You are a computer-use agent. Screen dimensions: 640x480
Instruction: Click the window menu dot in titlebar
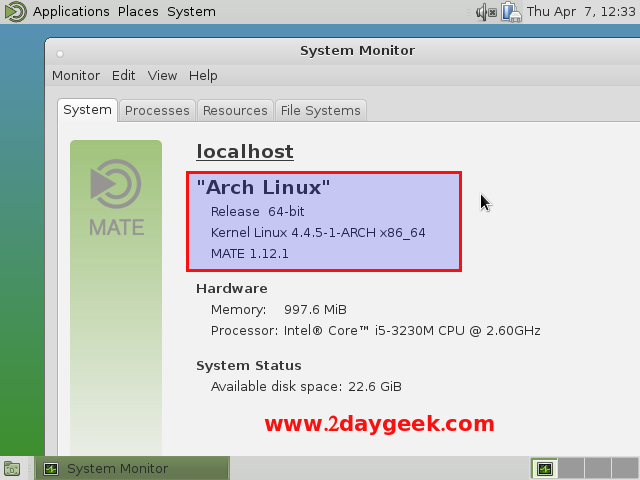point(60,53)
